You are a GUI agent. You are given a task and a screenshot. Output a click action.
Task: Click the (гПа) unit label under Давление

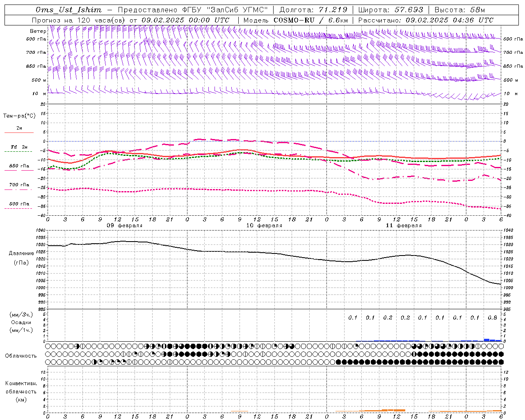(x=21, y=262)
